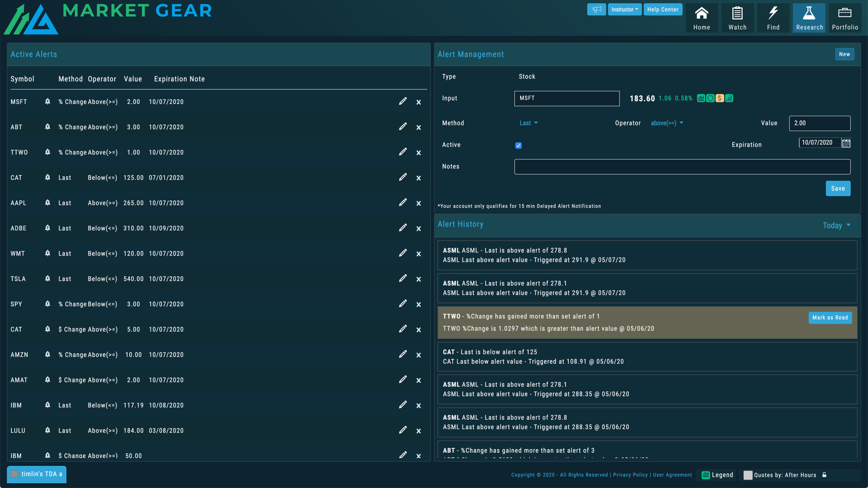Open the Research section
The width and height of the screenshot is (868, 488).
809,18
